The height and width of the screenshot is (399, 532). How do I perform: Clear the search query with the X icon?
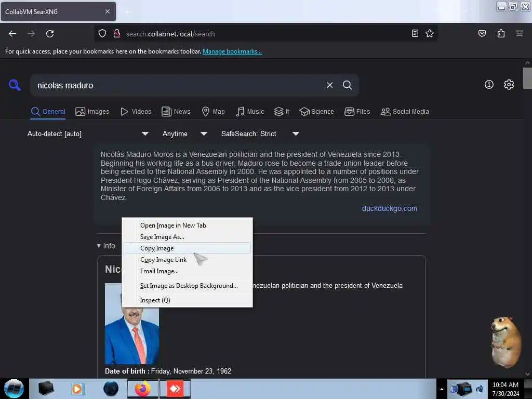329,85
